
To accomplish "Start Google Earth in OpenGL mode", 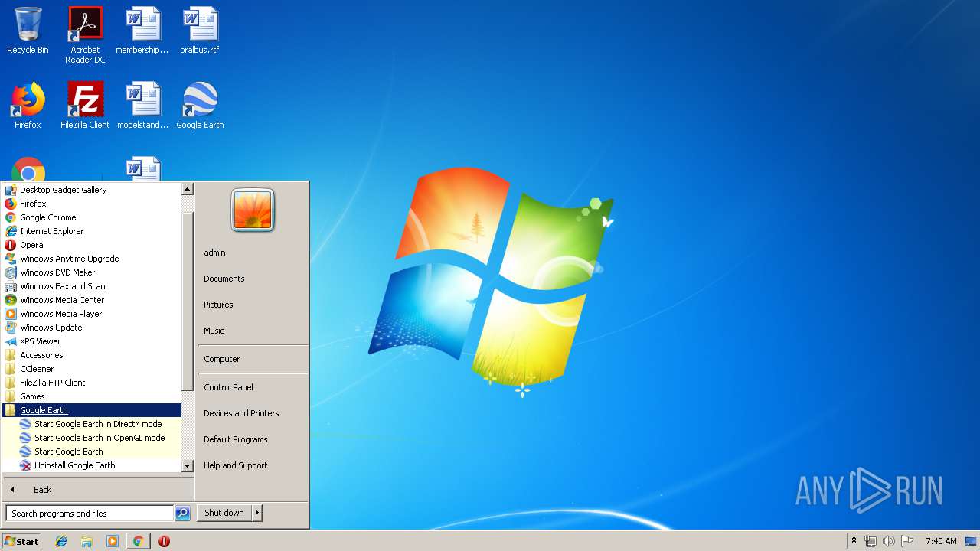I will pyautogui.click(x=92, y=438).
